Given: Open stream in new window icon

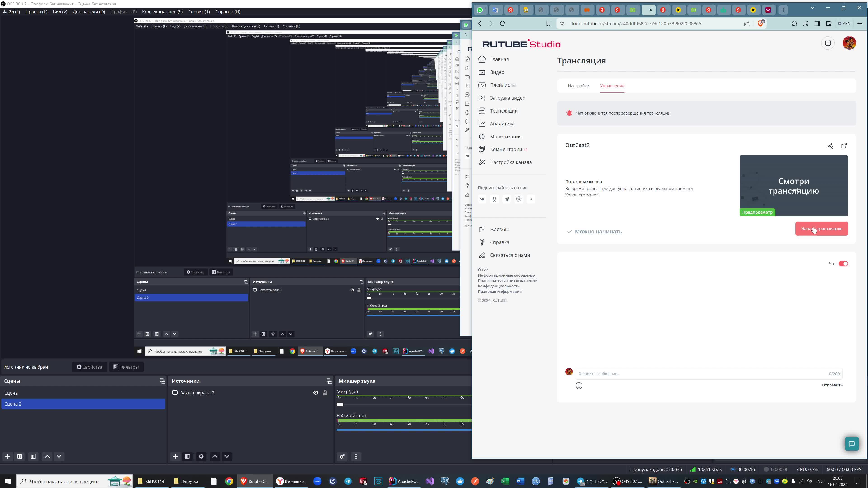Looking at the screenshot, I should coord(844,146).
